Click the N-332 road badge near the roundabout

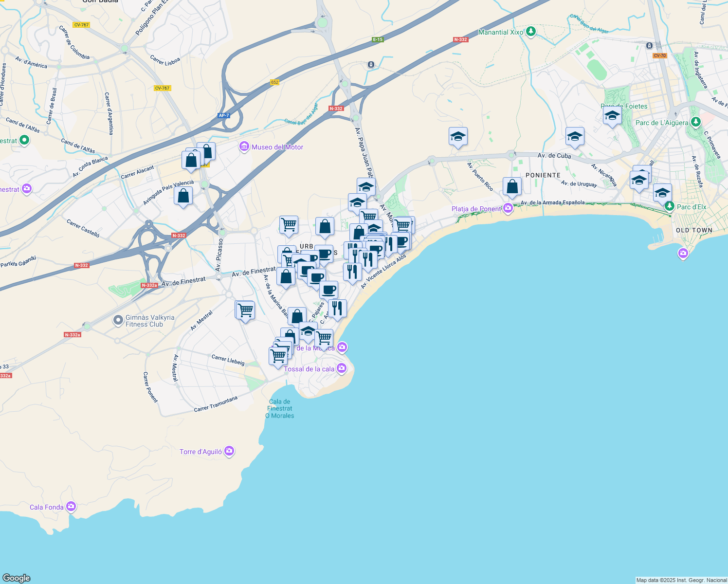[178, 236]
